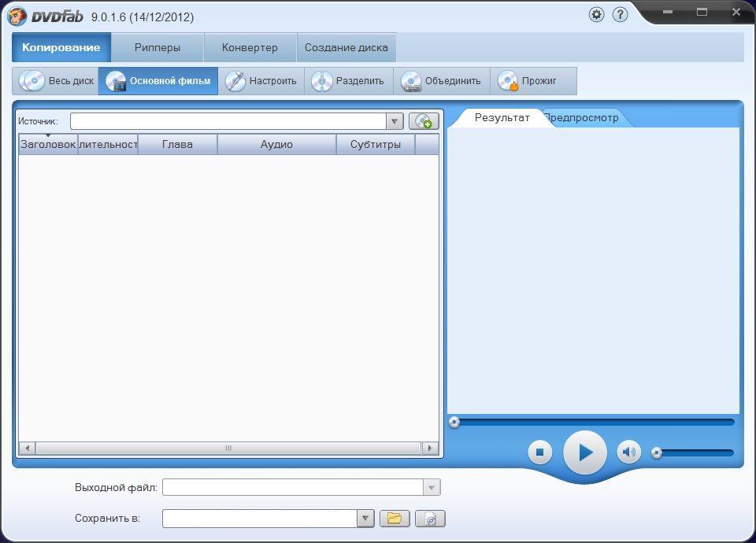Click the playback seek slider handle
The image size is (756, 543).
click(x=454, y=423)
